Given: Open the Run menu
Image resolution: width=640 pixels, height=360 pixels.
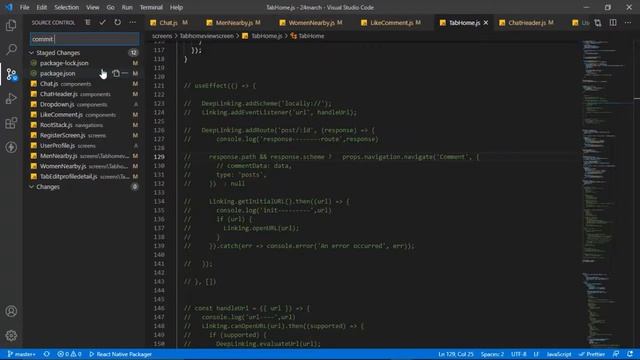Looking at the screenshot, I should coord(127,7).
